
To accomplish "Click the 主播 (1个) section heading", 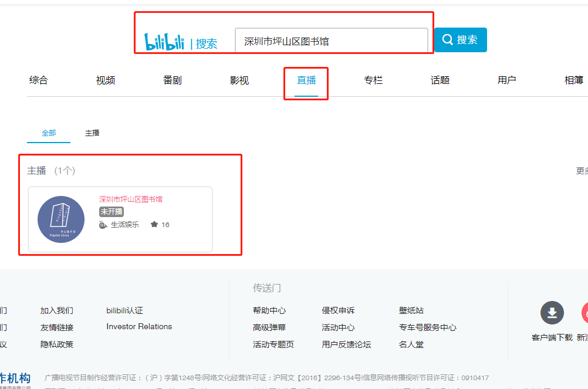I will 51,171.
